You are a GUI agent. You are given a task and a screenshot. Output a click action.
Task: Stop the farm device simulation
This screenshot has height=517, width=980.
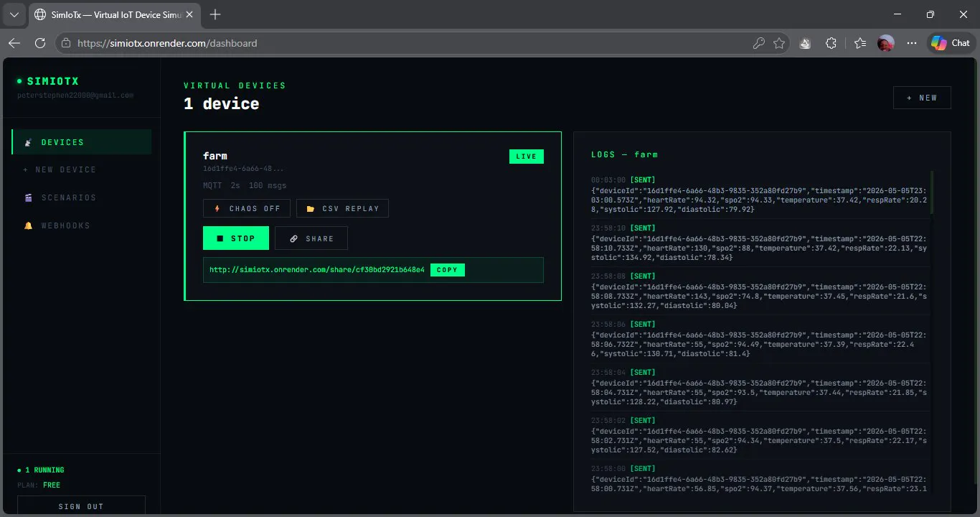tap(236, 238)
